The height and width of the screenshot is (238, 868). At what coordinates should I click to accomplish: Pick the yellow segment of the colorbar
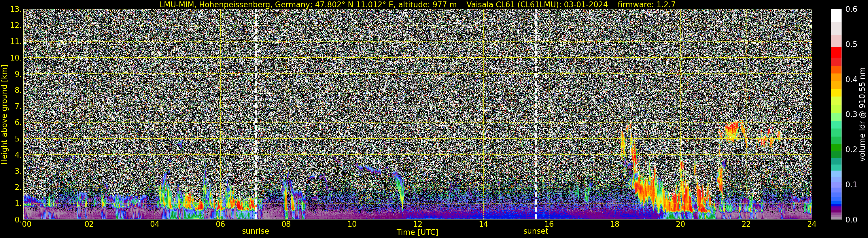pyautogui.click(x=836, y=93)
